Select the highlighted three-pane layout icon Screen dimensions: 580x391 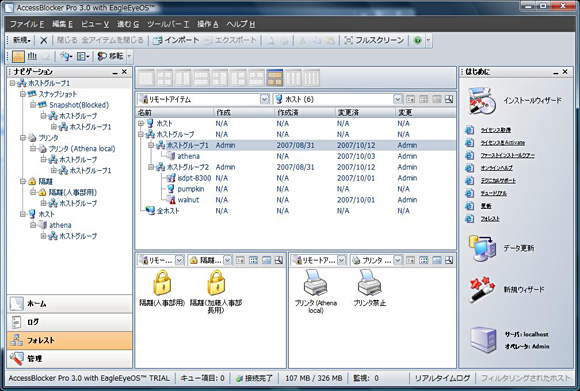pyautogui.click(x=274, y=78)
